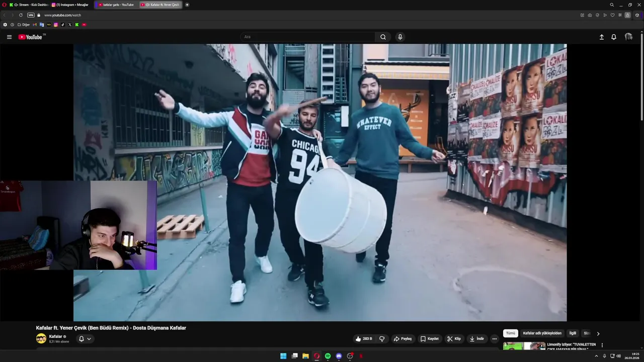Save the video with Kaydet
This screenshot has width=644, height=362.
point(430,339)
